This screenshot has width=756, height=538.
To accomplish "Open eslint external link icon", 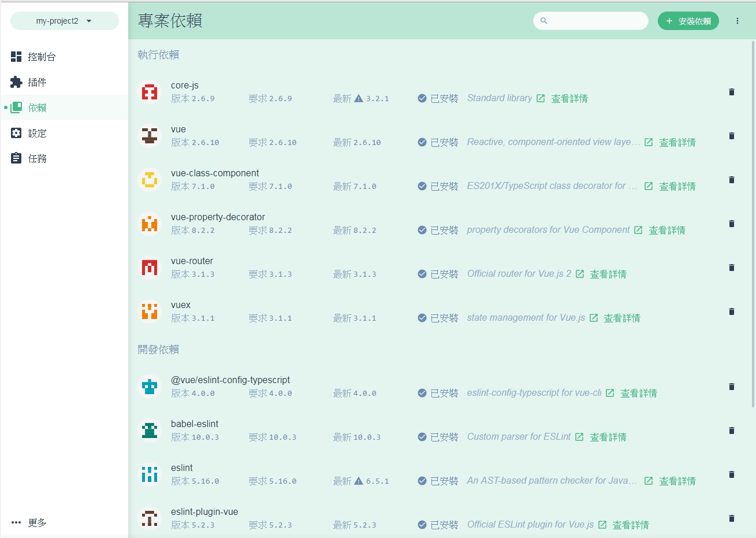I will (x=649, y=481).
